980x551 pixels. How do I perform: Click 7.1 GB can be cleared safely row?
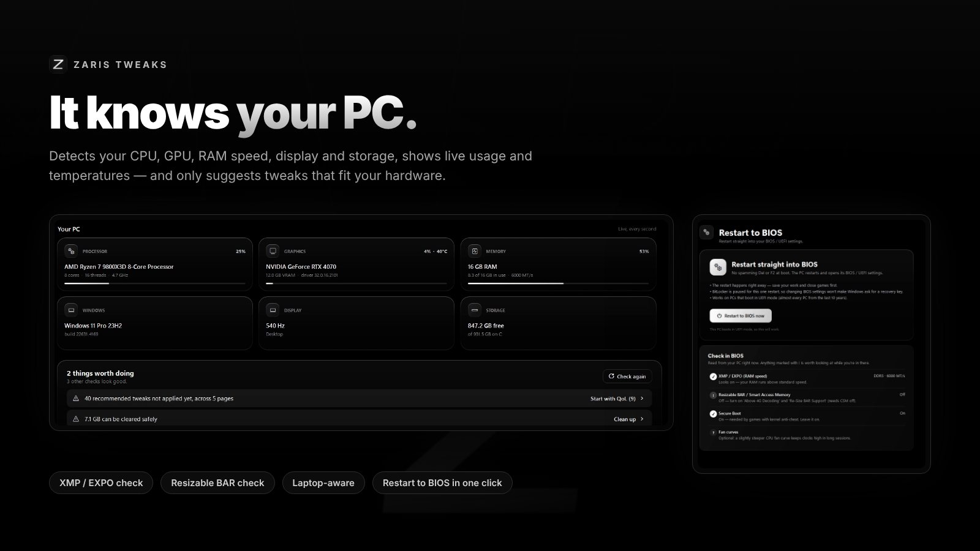point(359,419)
